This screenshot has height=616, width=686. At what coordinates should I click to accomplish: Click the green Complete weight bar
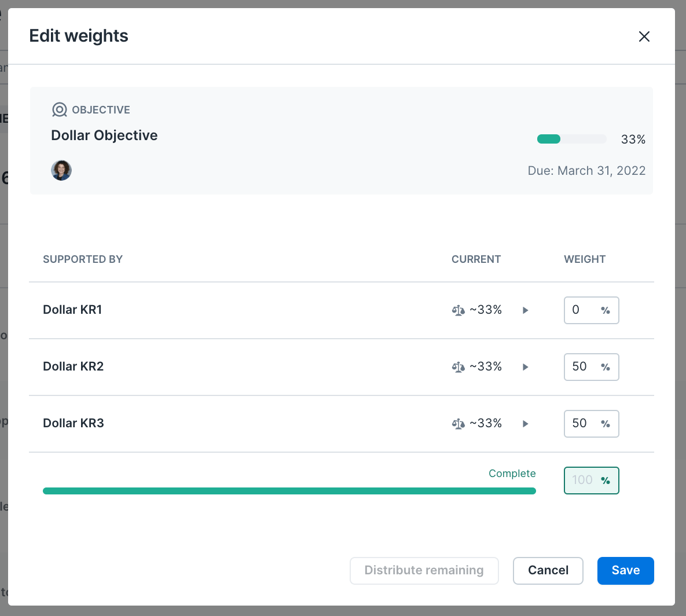289,491
